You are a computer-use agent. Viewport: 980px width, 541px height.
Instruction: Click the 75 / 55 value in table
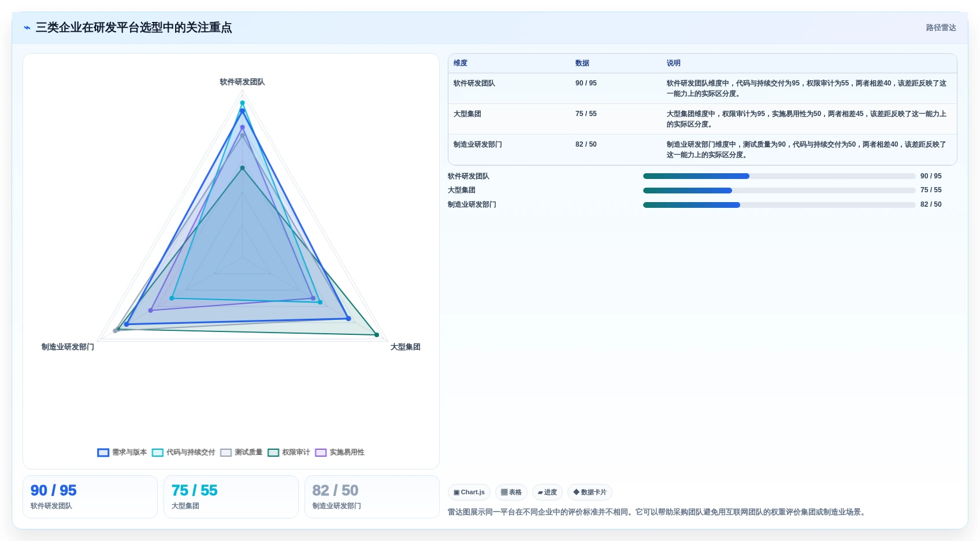[586, 114]
